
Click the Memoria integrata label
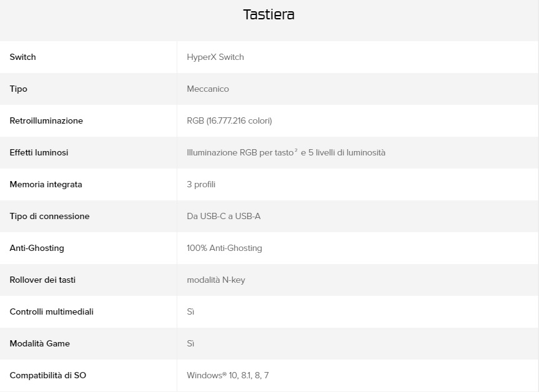coord(46,185)
